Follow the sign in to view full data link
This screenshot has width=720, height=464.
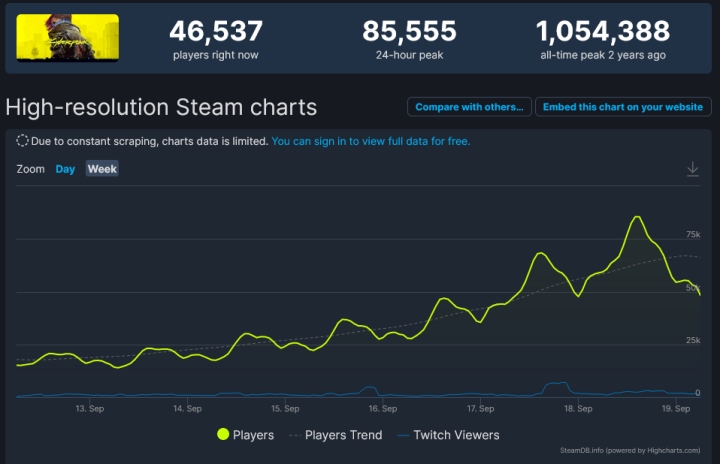point(370,142)
